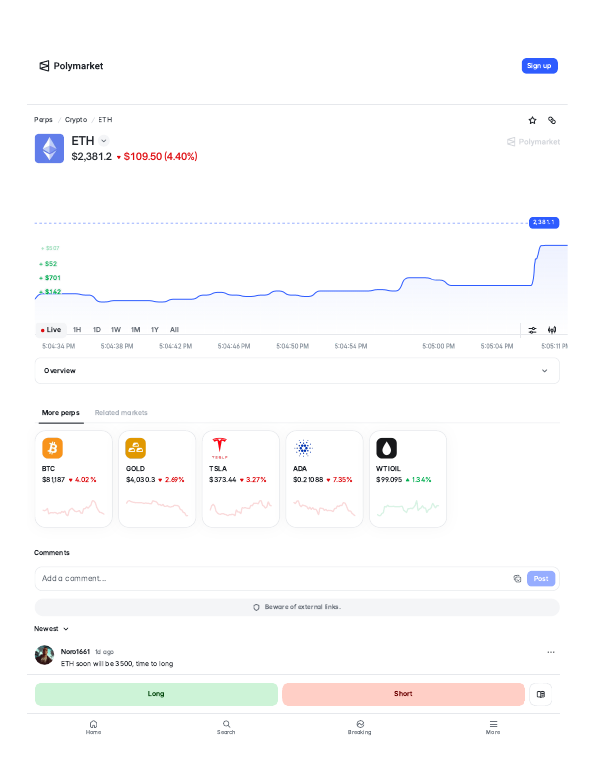Switch to the More perps tab

[61, 412]
